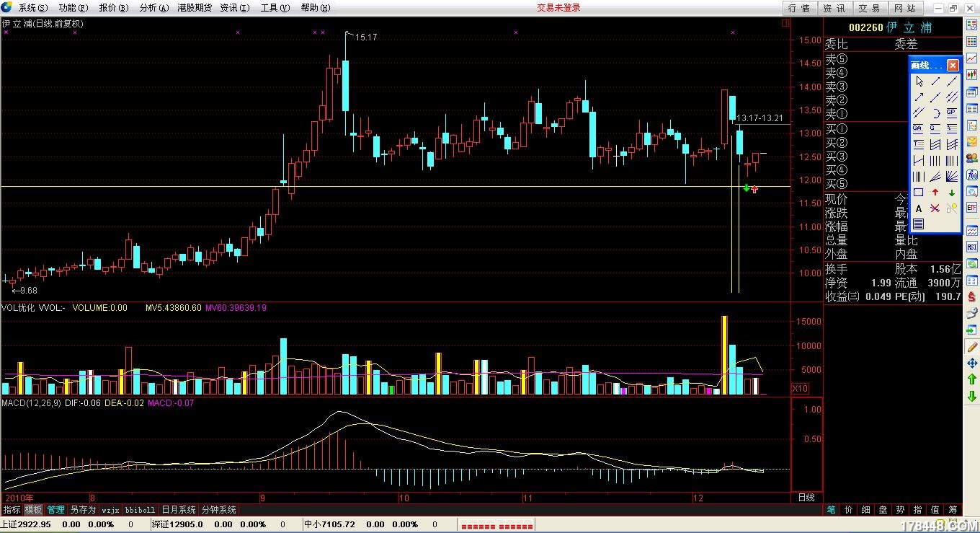Screen dimensions: 980x533
Task: Select the arrow pointer in drawing palette
Action: pyautogui.click(x=919, y=82)
